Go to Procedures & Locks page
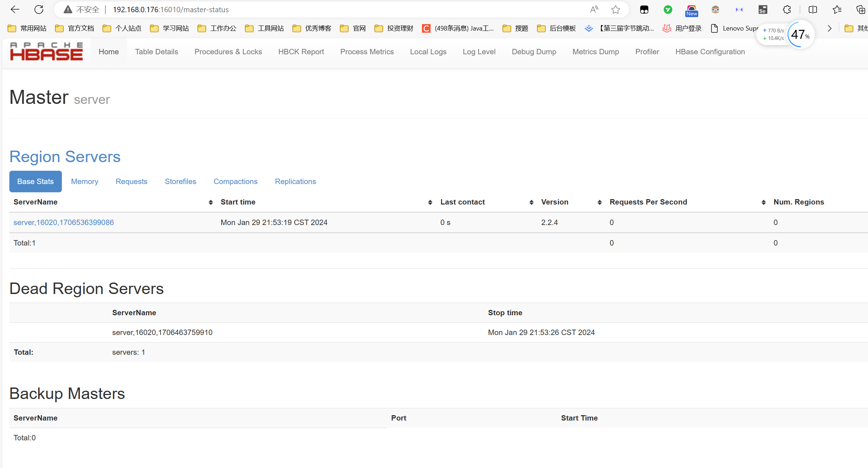Viewport: 868px width, 468px height. [x=228, y=52]
